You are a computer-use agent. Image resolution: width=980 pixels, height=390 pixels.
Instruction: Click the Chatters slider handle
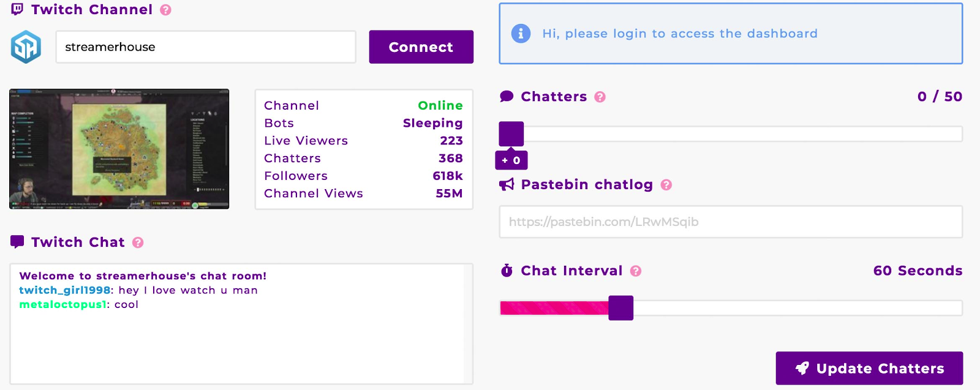coord(511,134)
